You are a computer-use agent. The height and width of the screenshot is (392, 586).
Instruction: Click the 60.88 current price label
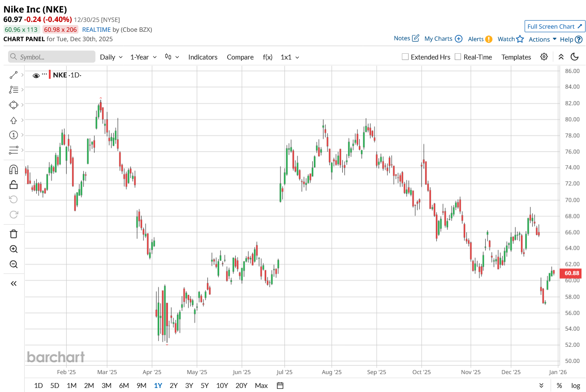click(x=571, y=273)
